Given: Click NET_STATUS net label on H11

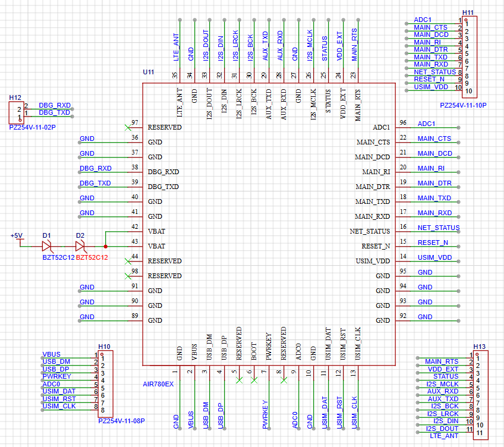Looking at the screenshot, I should 435,72.
